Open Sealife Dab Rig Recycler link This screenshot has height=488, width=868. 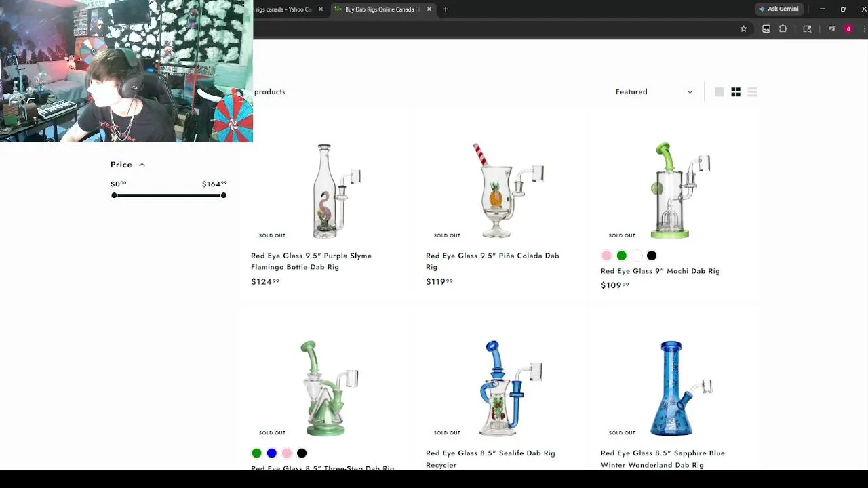[490, 459]
